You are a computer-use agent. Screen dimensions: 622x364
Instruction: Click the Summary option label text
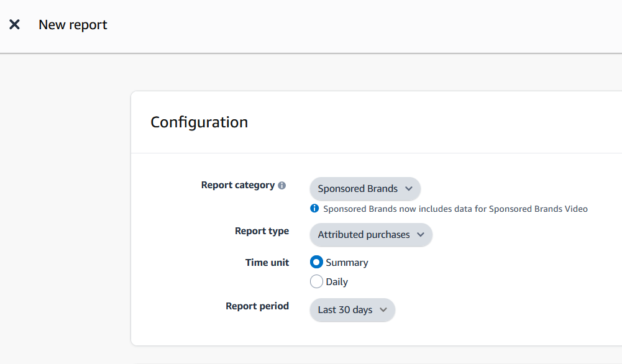point(347,263)
